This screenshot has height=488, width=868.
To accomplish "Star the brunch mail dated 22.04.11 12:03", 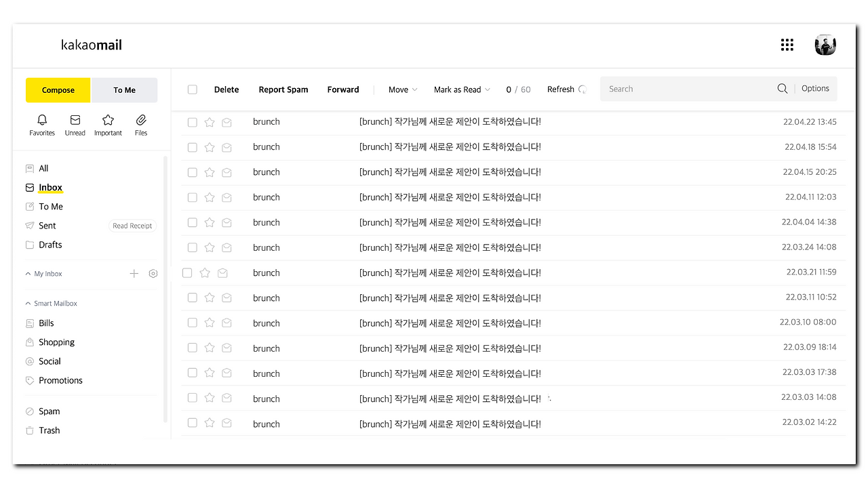I will (x=210, y=197).
